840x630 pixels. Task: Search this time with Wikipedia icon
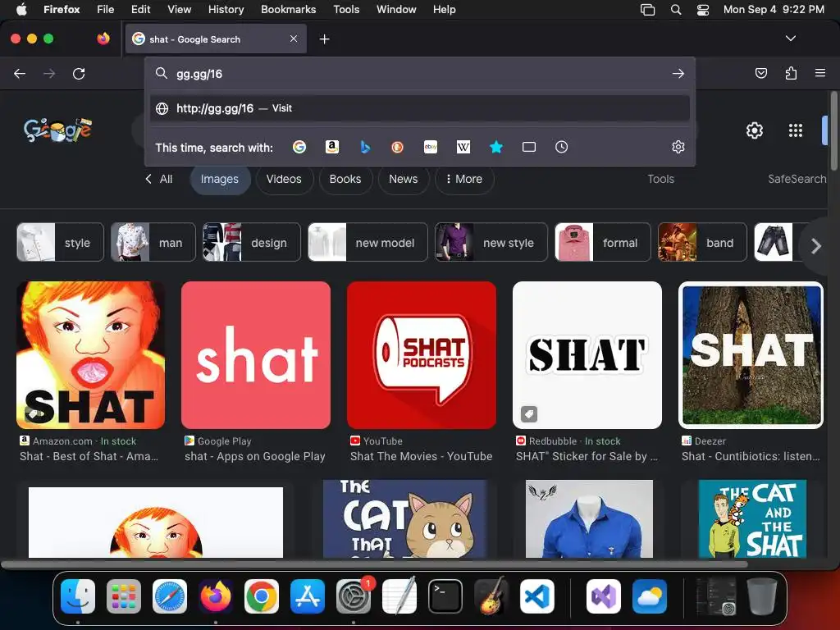pos(463,147)
